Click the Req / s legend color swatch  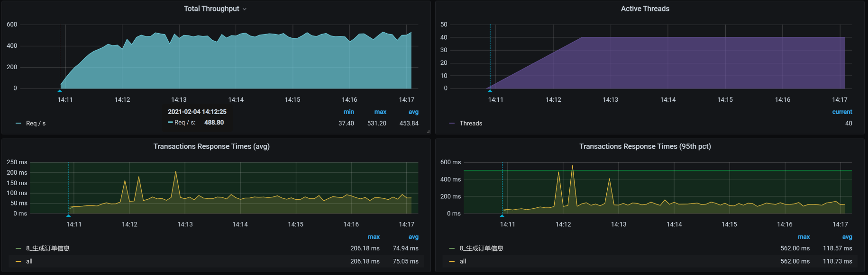(x=18, y=124)
